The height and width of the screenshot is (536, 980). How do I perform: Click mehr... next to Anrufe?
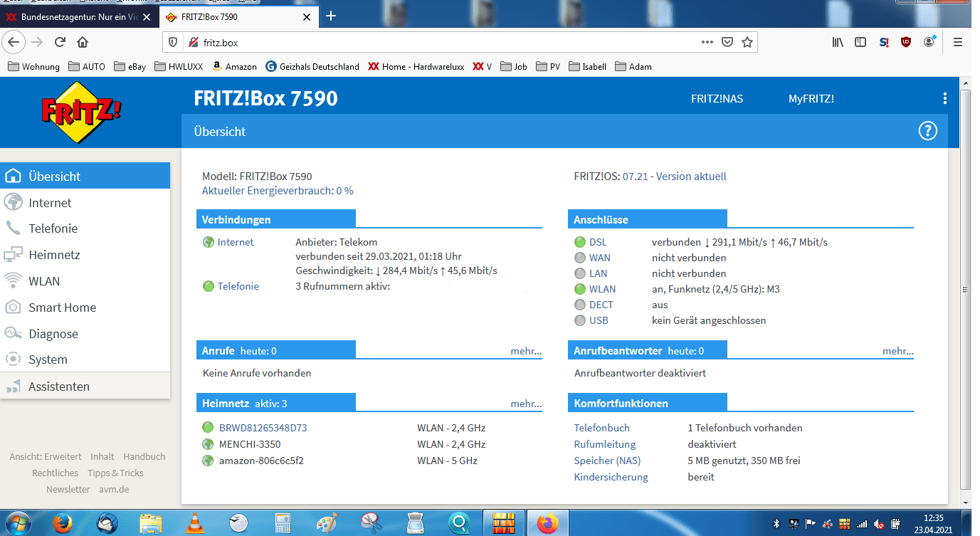(526, 351)
